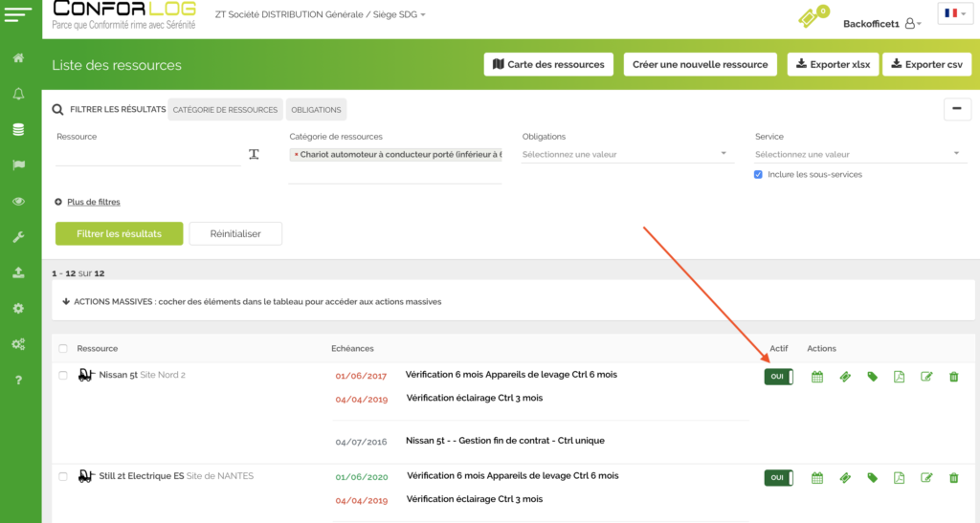This screenshot has width=980, height=523.
Task: Click the Ressource filter text field
Action: tap(148, 155)
